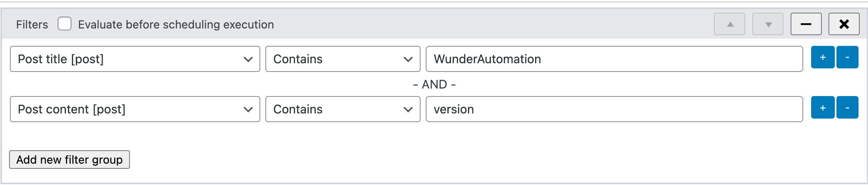Change the Contains operator for Post content
868x185 pixels.
[342, 109]
